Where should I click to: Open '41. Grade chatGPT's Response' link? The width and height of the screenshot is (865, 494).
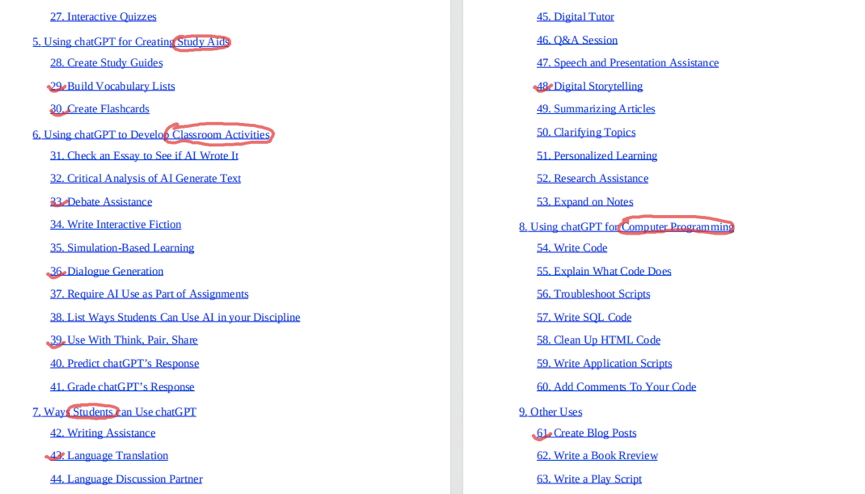coord(122,386)
